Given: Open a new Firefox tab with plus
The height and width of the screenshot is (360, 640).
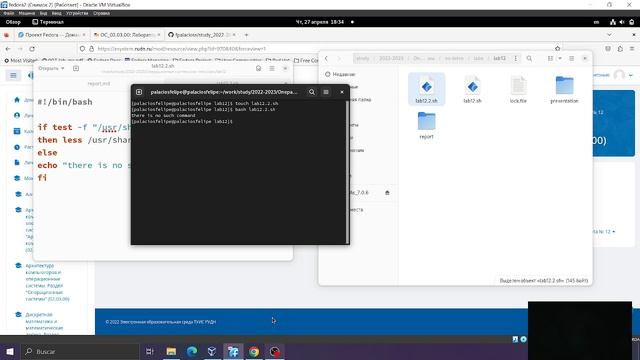Looking at the screenshot, I should pos(246,35).
